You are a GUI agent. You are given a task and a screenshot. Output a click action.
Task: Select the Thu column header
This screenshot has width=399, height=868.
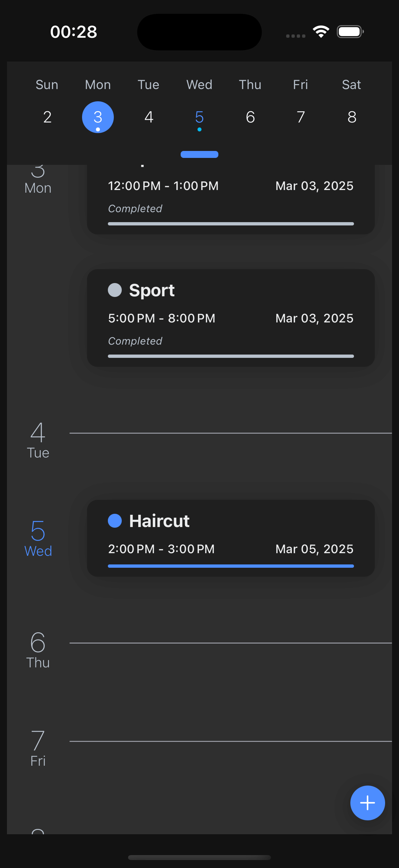[x=250, y=84]
